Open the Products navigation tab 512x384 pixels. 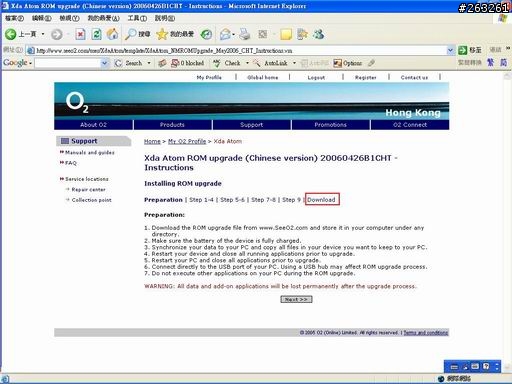[172, 125]
